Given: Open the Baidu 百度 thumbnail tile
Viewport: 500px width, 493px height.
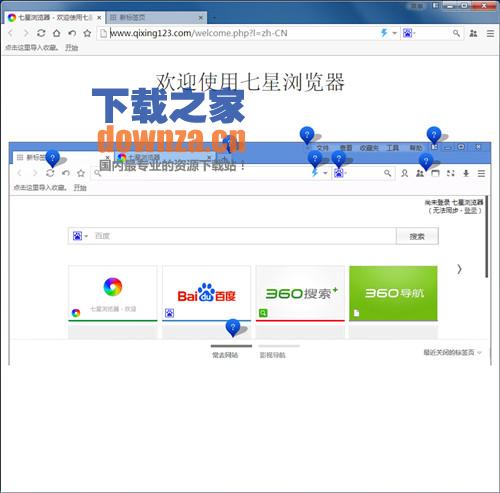Looking at the screenshot, I should click(x=206, y=294).
